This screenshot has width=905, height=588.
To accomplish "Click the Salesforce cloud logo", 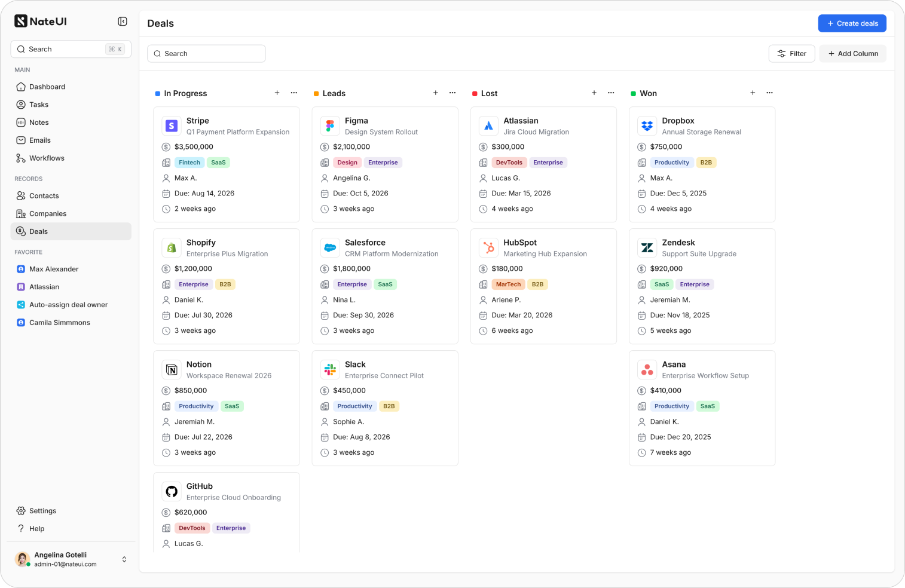I will click(330, 248).
